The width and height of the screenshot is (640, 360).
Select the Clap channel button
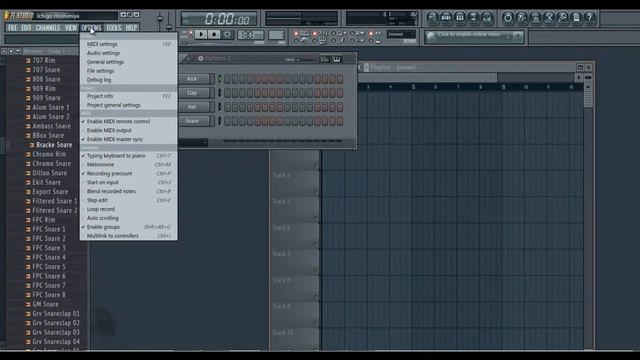[194, 93]
